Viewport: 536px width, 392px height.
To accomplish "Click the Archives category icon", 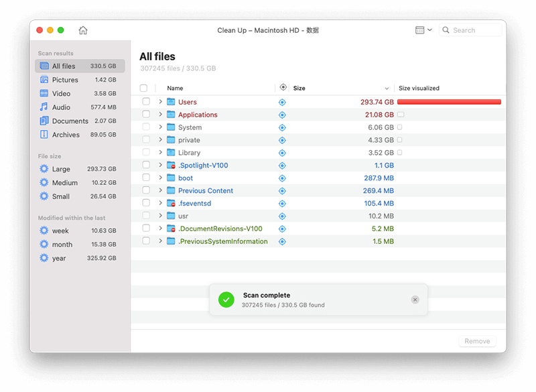I will coord(44,134).
